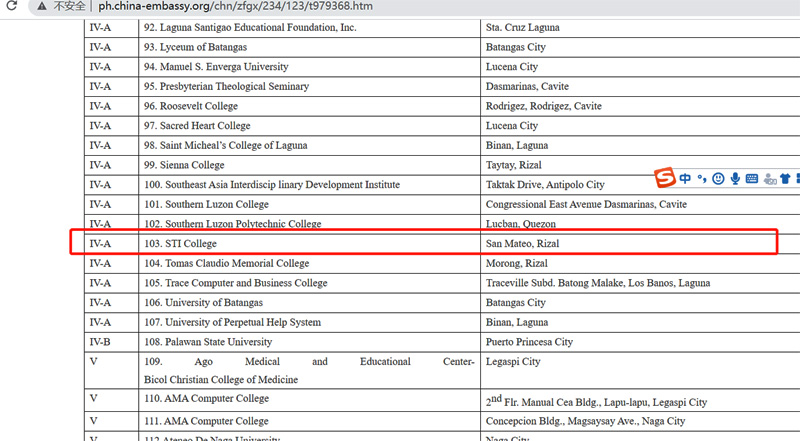This screenshot has height=441, width=800.
Task: Select '100. Southeast Asia Interdiscip linary Development Institute'
Action: 272,185
